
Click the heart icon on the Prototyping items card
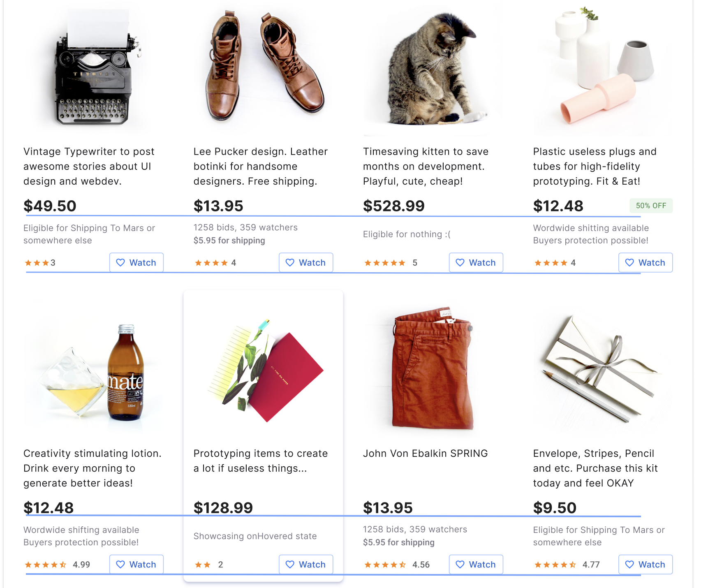pyautogui.click(x=290, y=565)
